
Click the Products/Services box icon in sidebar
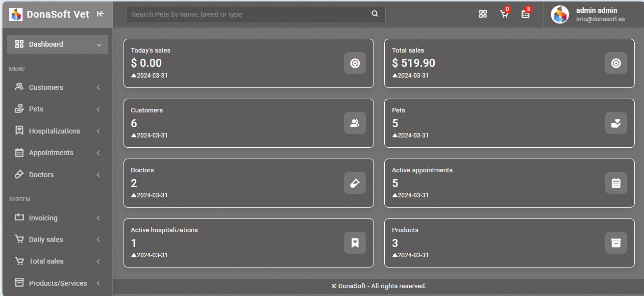(19, 283)
